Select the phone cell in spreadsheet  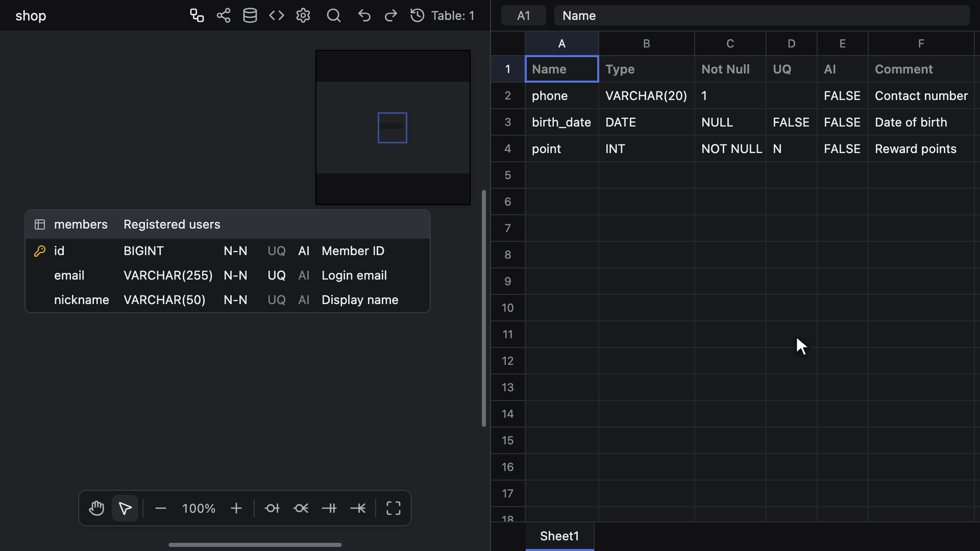pos(562,95)
